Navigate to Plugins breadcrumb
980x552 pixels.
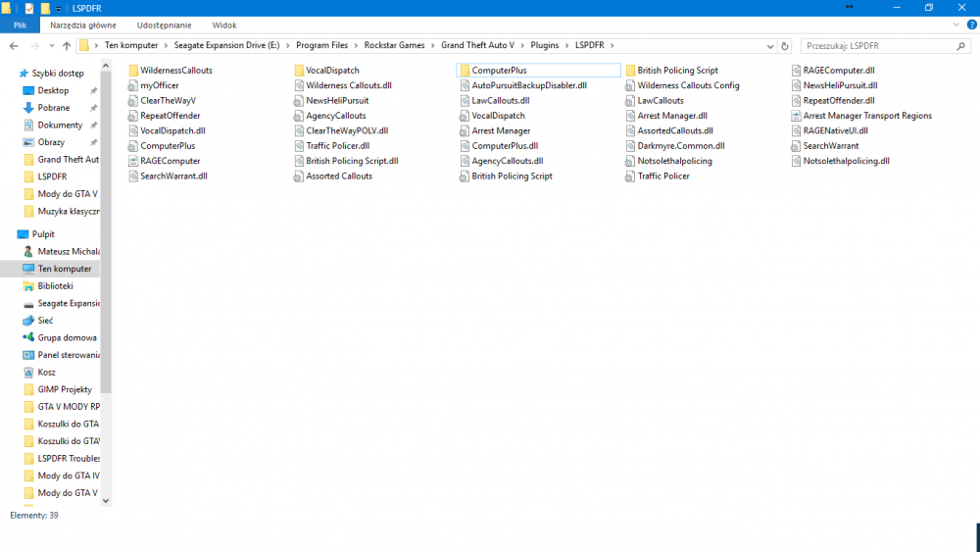(x=544, y=45)
